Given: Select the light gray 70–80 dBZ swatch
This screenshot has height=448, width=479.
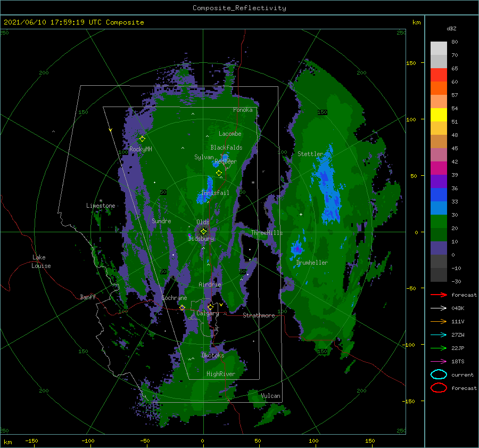Looking at the screenshot, I should [x=439, y=48].
